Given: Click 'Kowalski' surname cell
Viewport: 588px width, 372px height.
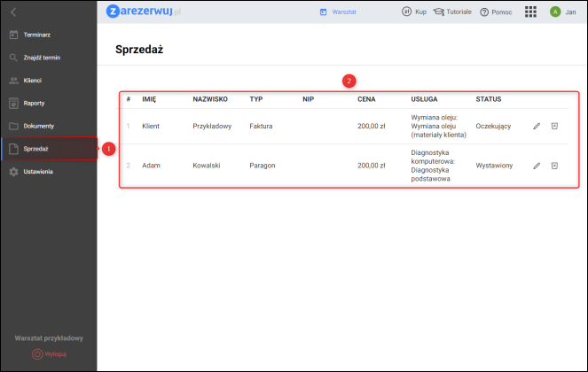Looking at the screenshot, I should [x=207, y=166].
